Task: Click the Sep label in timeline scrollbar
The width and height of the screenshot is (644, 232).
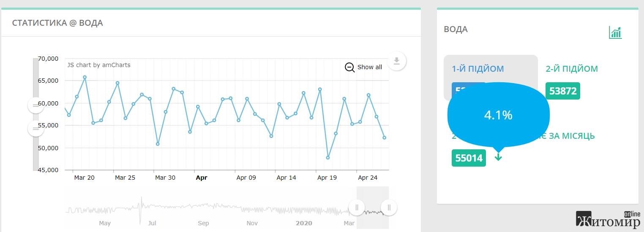Action: click(x=203, y=223)
